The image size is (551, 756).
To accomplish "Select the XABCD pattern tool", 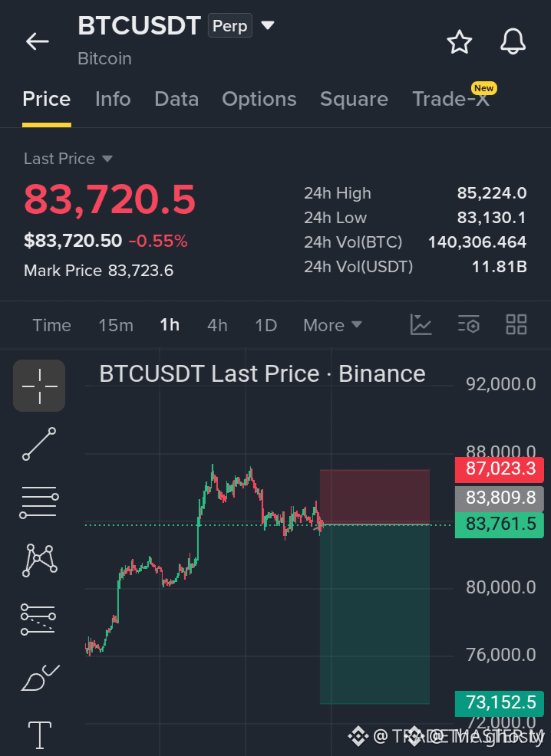I will click(40, 560).
